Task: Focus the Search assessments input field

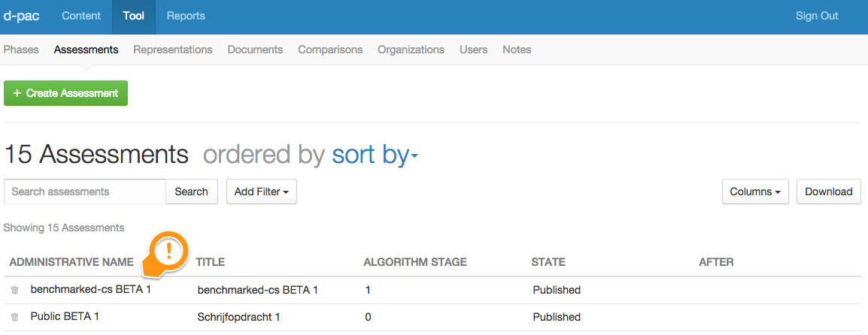Action: [84, 192]
